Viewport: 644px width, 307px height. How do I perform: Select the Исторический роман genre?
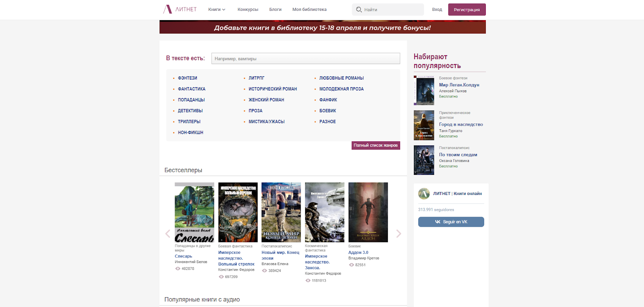tap(273, 89)
